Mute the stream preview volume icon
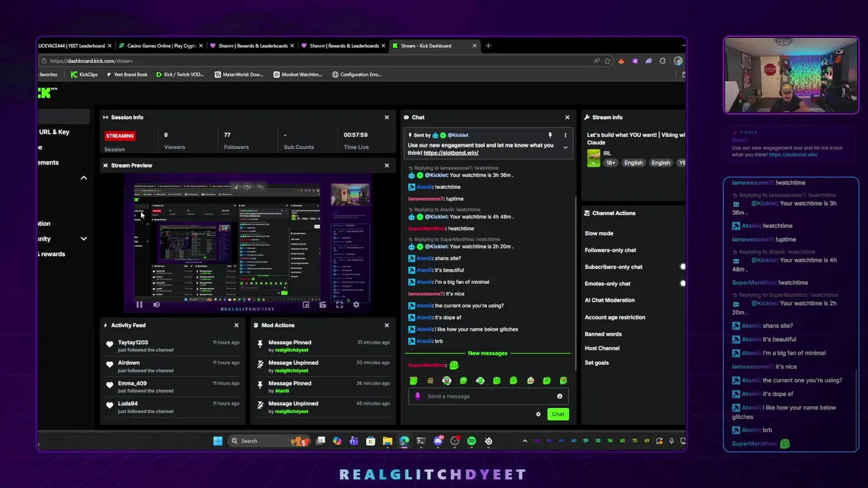The width and height of the screenshot is (868, 488). pyautogui.click(x=156, y=305)
